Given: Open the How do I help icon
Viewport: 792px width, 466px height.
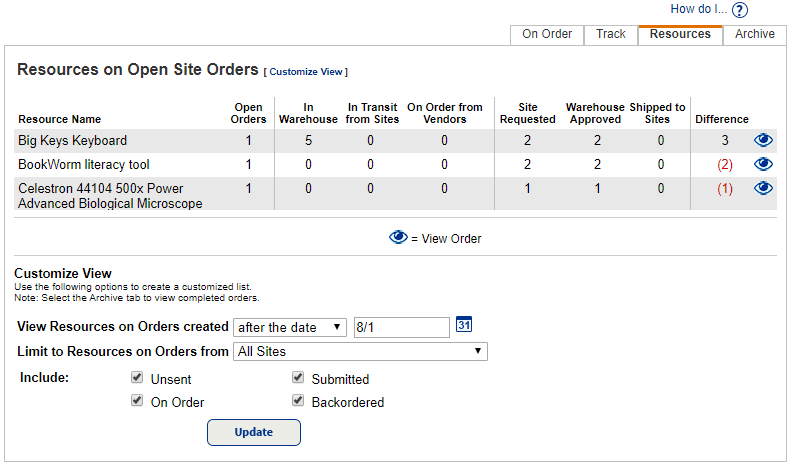Looking at the screenshot, I should tap(739, 10).
